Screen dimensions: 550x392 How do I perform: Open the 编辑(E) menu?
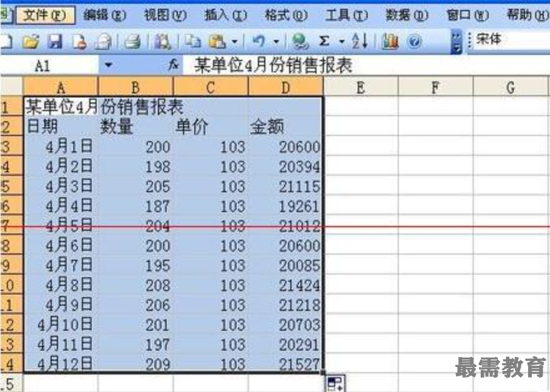click(106, 15)
